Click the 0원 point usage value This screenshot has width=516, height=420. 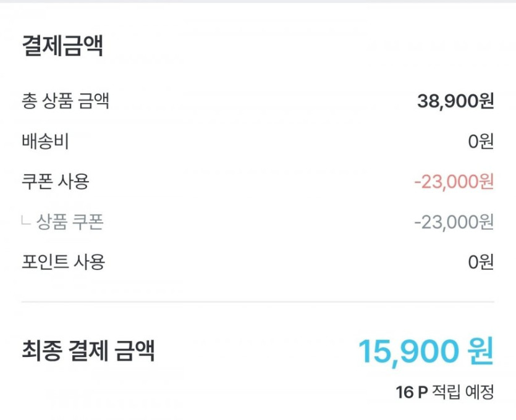pos(481,262)
